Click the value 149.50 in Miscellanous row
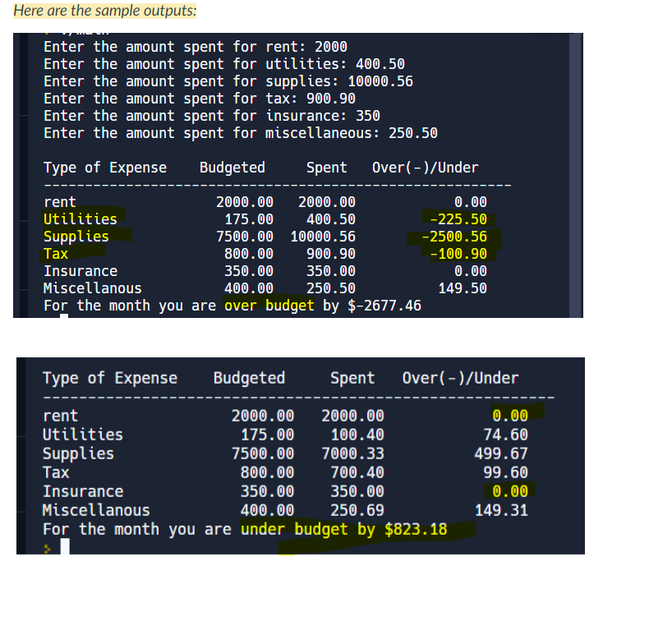This screenshot has width=672, height=626. tap(463, 288)
